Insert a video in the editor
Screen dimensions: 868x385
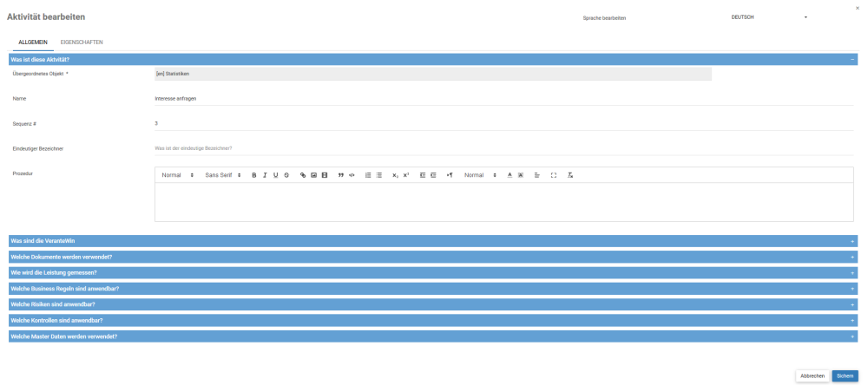click(x=325, y=175)
